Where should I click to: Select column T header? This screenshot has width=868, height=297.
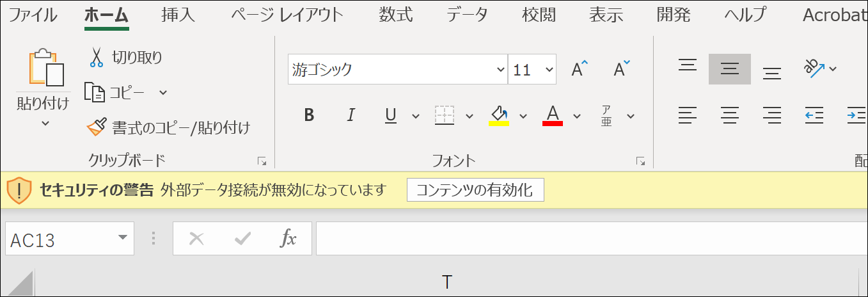click(x=447, y=282)
